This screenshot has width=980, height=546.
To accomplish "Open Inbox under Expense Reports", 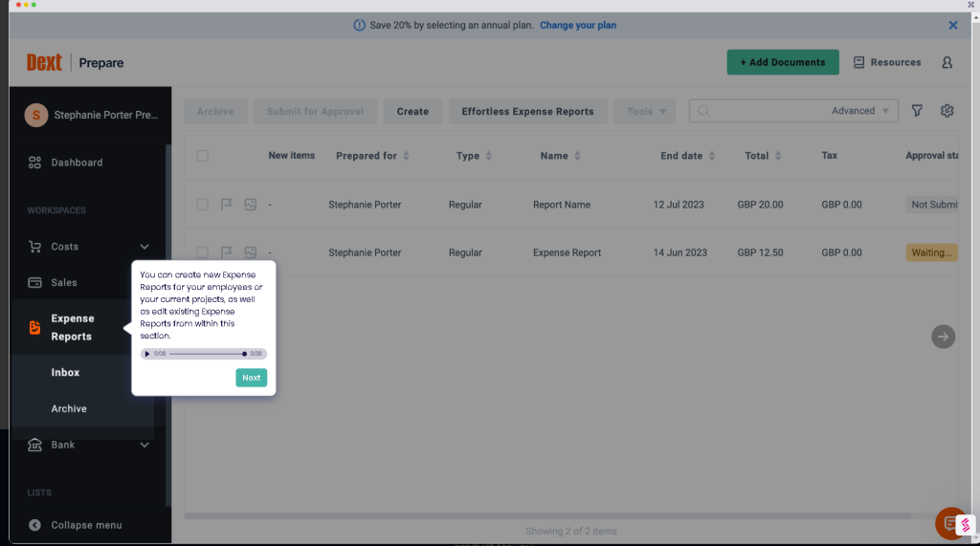I will pos(65,372).
